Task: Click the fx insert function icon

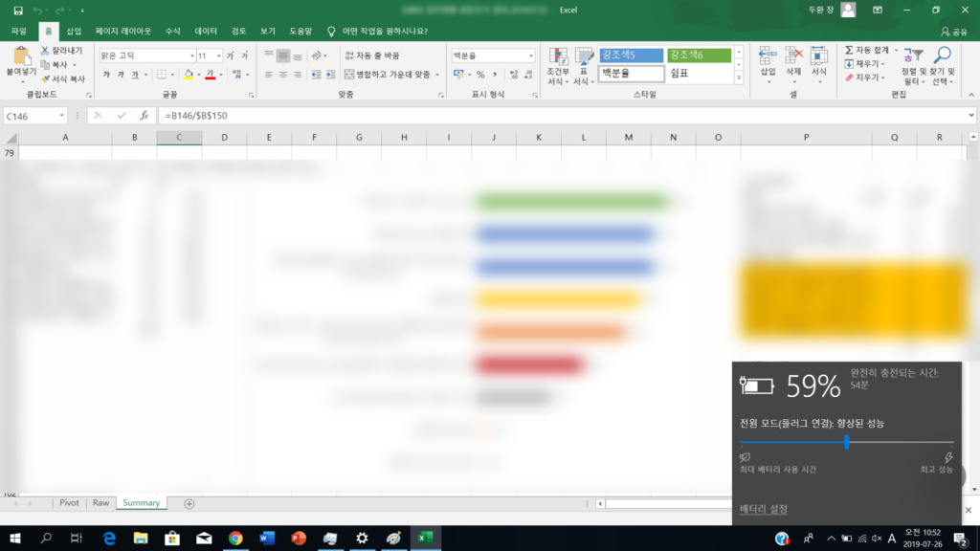Action: point(144,116)
